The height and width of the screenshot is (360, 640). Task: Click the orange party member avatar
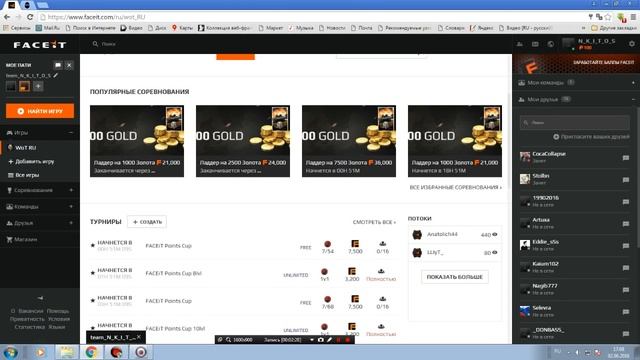[x=24, y=87]
